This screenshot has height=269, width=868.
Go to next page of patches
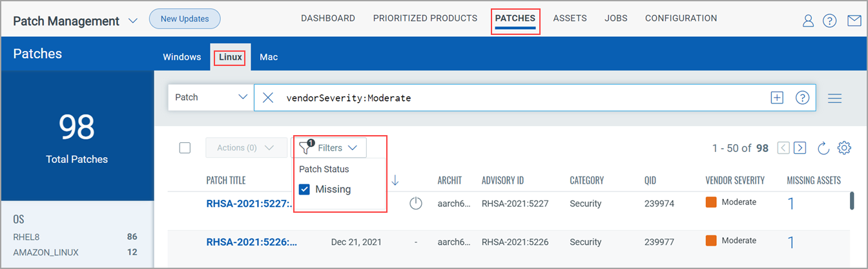coord(800,148)
